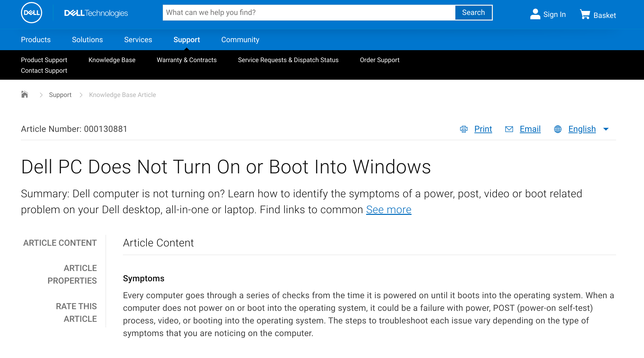Screen dimensions: 644x358
Task: Open the Services menu
Action: (x=138, y=40)
